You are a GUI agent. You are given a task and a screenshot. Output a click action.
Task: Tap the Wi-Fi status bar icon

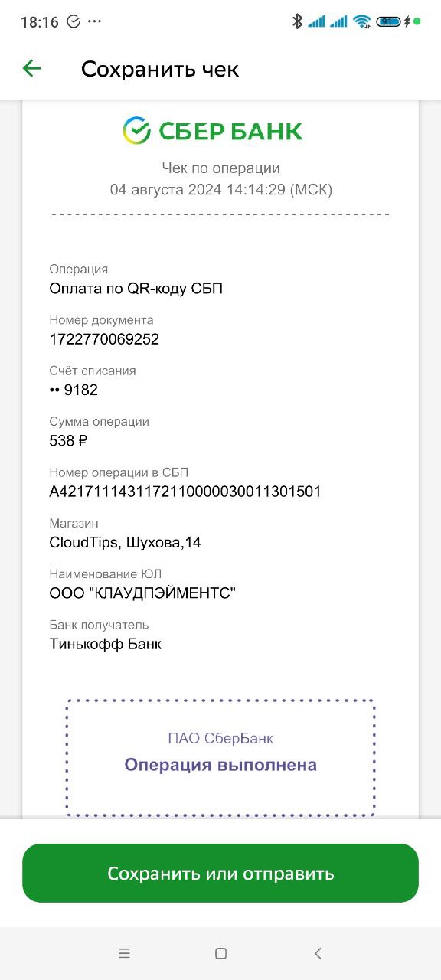point(362,21)
